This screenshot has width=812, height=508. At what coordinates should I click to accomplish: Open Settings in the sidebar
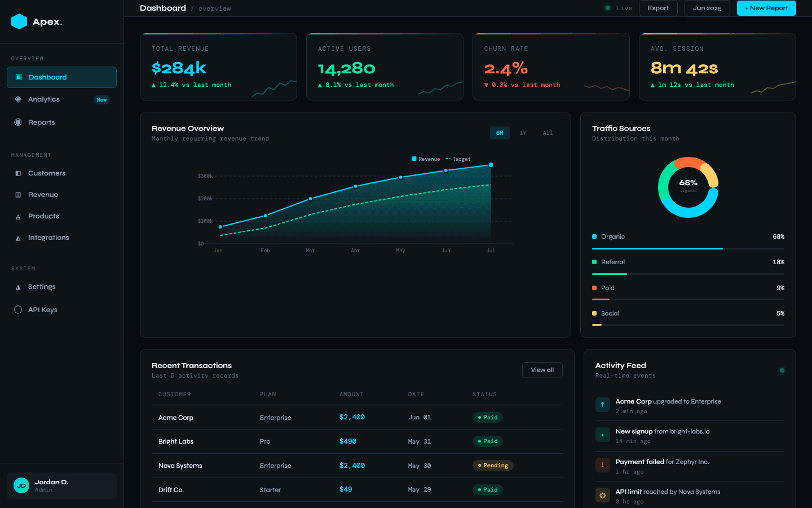[61, 287]
